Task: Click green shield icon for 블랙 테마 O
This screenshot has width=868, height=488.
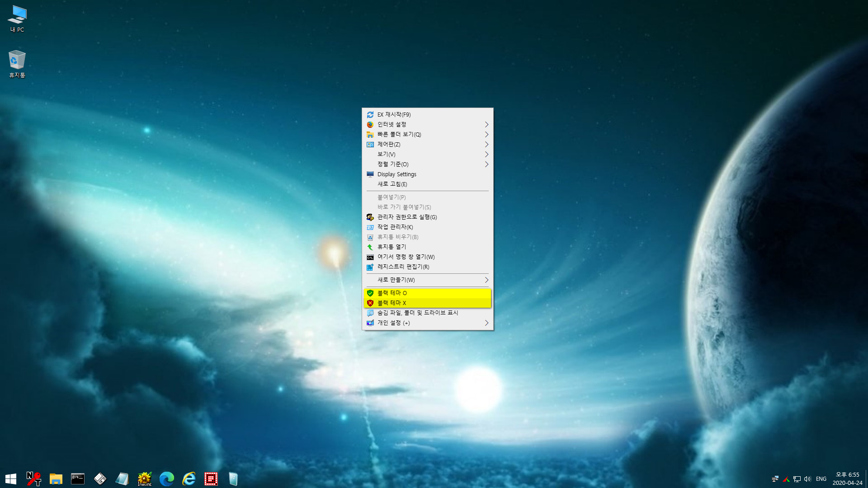Action: [x=370, y=293]
